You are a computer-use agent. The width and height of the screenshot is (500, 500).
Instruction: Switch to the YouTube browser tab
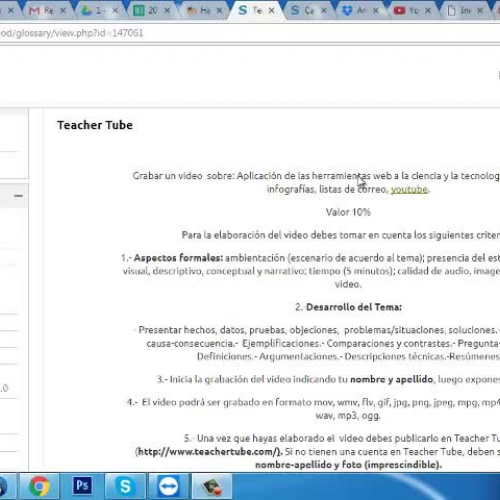pos(409,11)
